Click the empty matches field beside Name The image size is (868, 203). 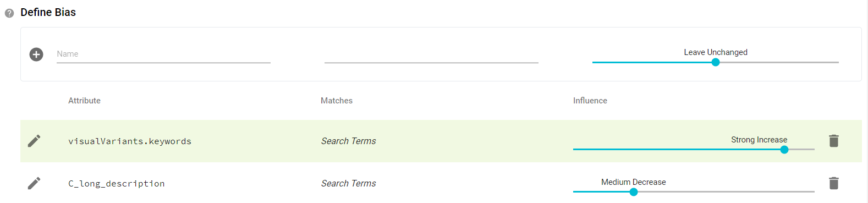[431, 54]
